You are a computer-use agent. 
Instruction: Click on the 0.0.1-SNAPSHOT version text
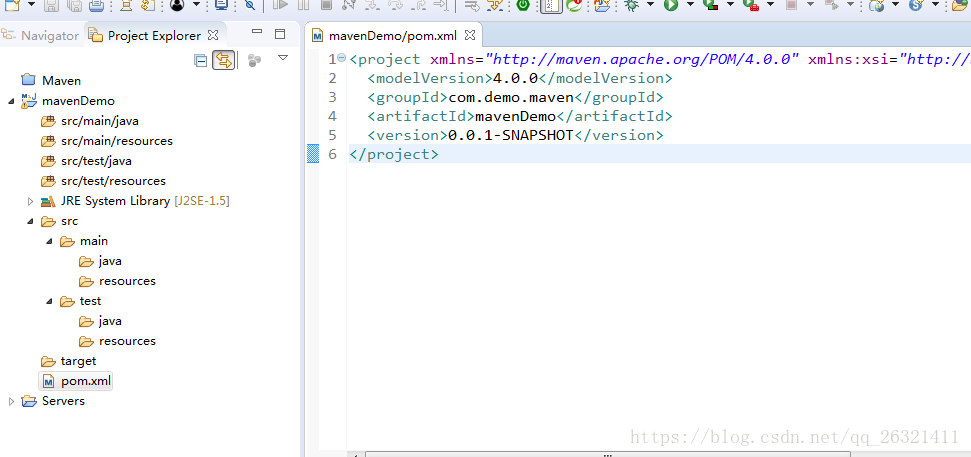[x=511, y=135]
